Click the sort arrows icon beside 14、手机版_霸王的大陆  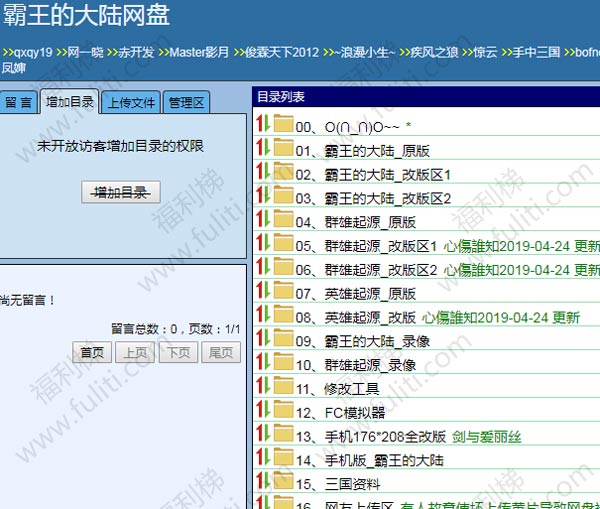coord(263,460)
